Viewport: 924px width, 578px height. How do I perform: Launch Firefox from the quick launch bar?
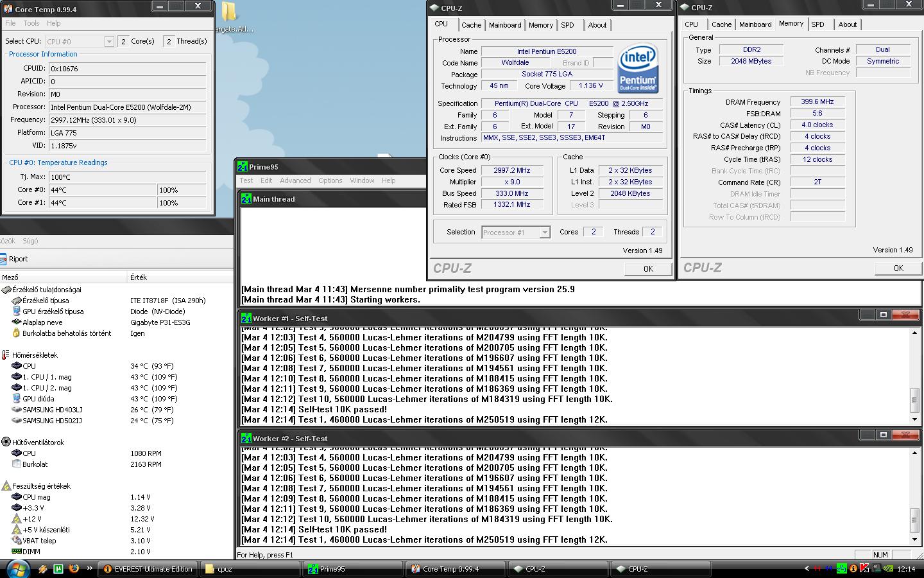pyautogui.click(x=73, y=568)
